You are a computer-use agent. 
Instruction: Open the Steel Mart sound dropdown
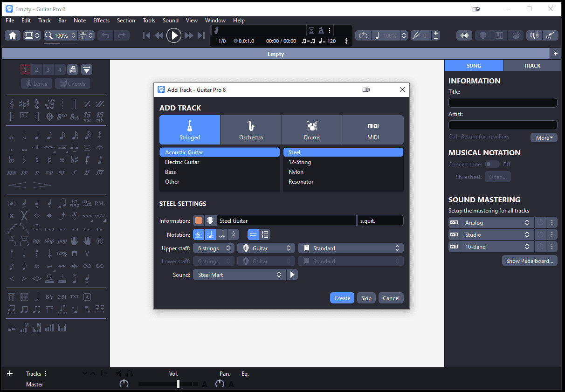tap(239, 275)
